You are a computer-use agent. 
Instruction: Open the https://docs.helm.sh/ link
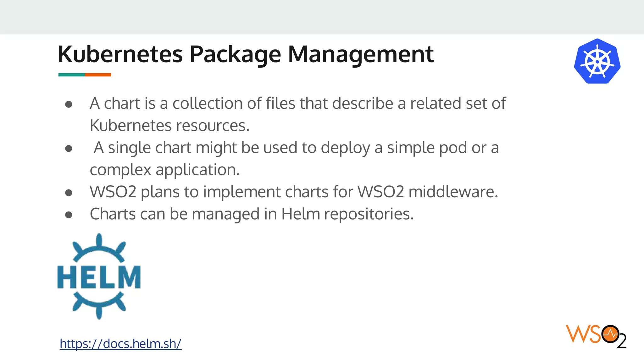(120, 344)
